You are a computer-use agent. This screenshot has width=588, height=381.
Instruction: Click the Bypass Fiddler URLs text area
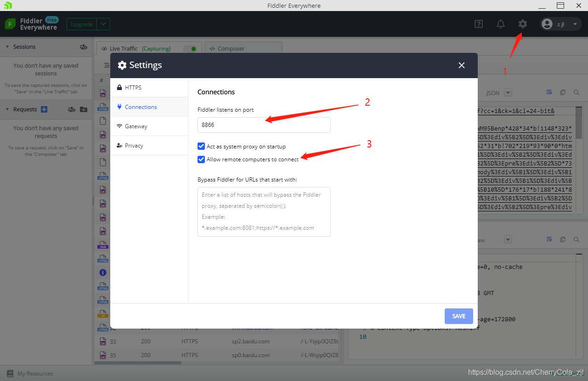264,211
